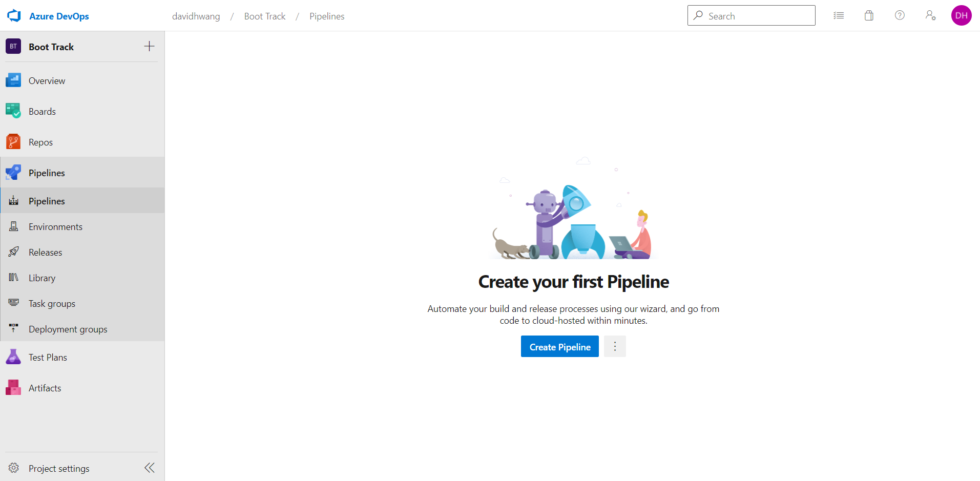This screenshot has width=980, height=481.
Task: Click the DH avatar in magenta circle
Action: [962, 15]
